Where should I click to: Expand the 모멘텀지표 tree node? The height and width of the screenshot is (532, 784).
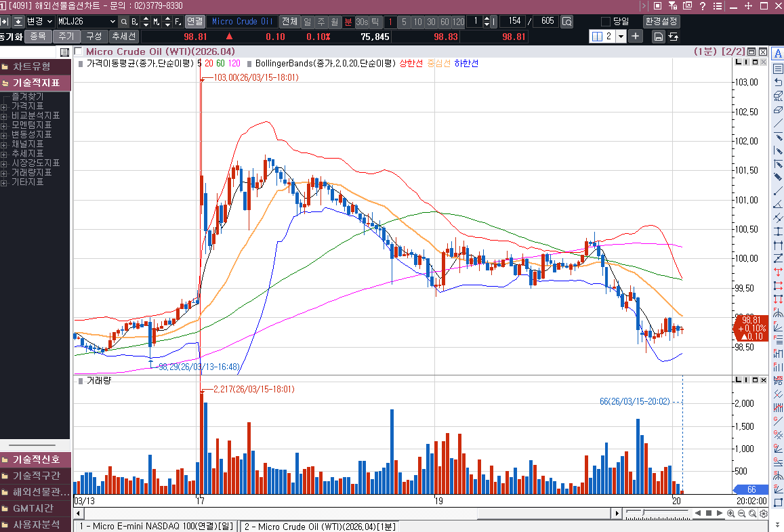(4, 125)
